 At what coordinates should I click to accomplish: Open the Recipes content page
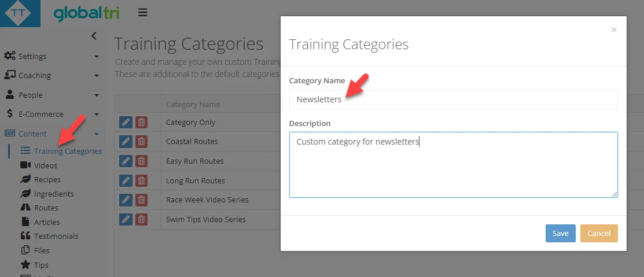[41, 179]
